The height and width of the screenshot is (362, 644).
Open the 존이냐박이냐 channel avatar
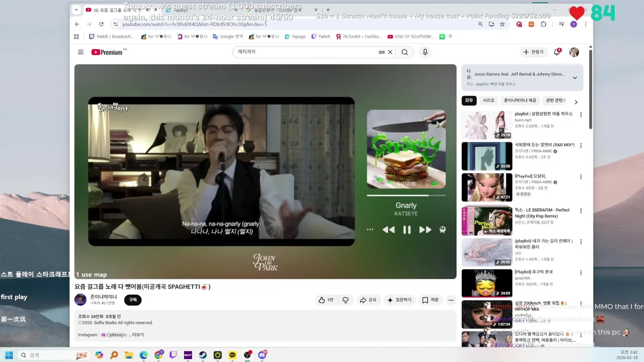pyautogui.click(x=80, y=300)
